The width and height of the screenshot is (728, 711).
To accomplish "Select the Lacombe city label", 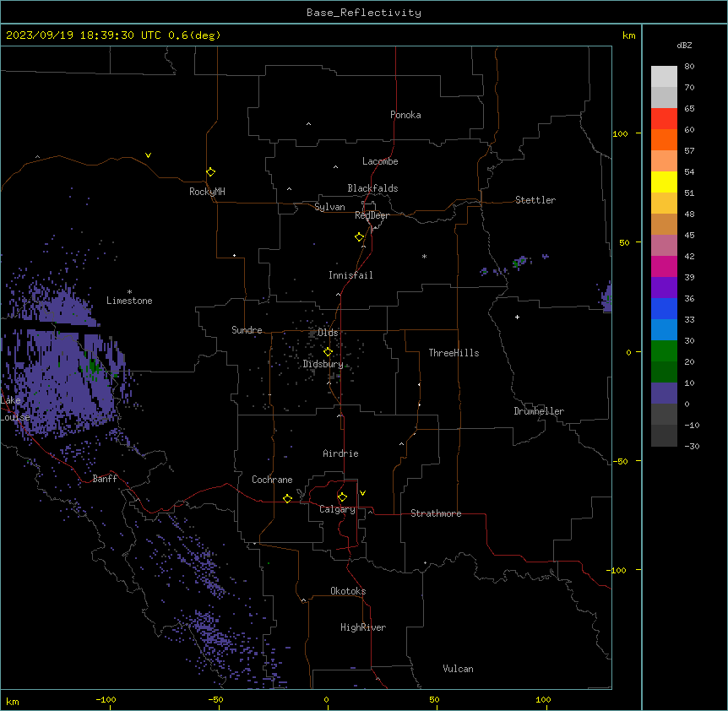I will pos(380,161).
